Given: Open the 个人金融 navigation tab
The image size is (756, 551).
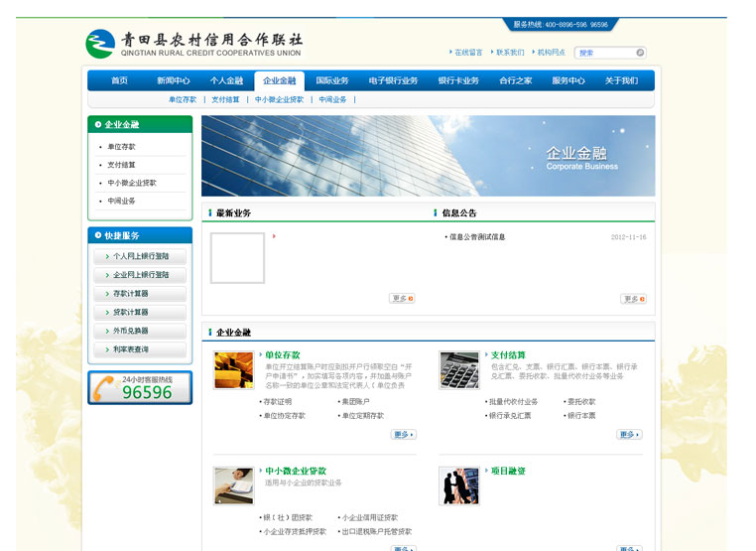Looking at the screenshot, I should (x=226, y=81).
